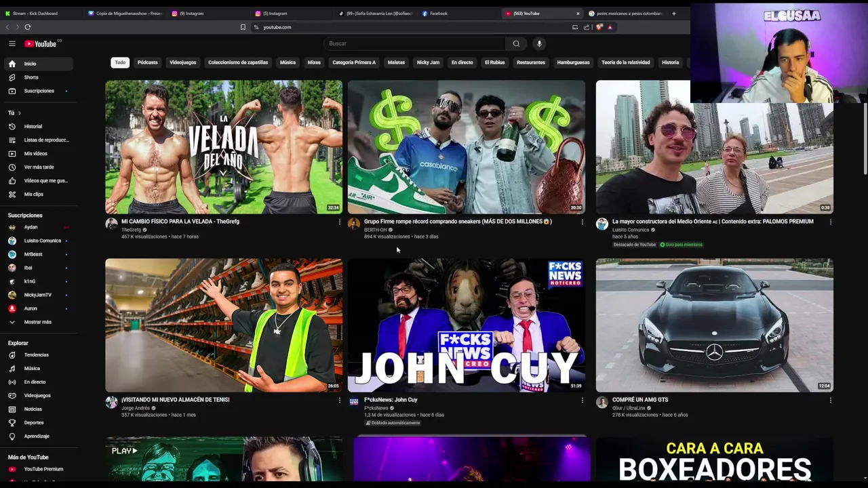Expand Mostrar más subscriptions
The width and height of the screenshot is (868, 488).
click(37, 322)
